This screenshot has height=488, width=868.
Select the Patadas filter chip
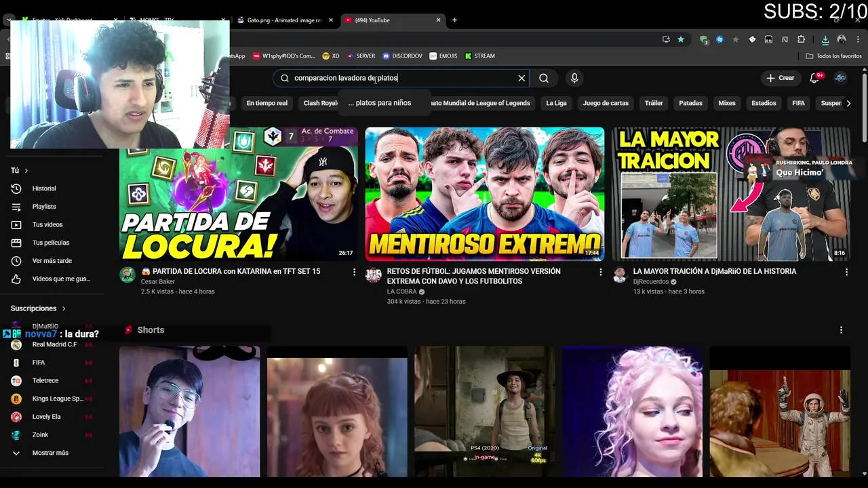click(x=690, y=103)
